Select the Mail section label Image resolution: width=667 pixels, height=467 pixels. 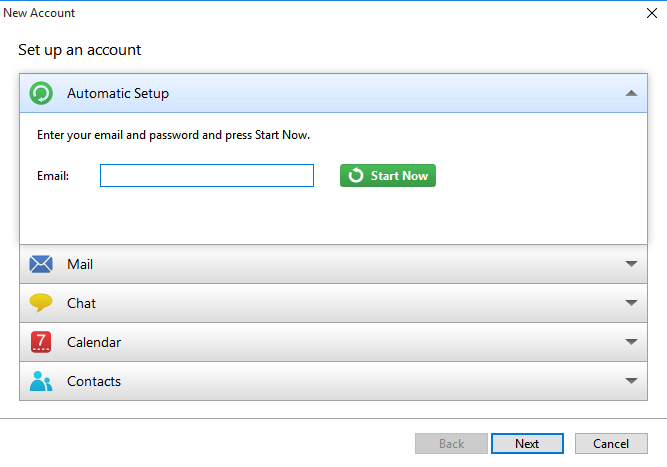pyautogui.click(x=80, y=265)
